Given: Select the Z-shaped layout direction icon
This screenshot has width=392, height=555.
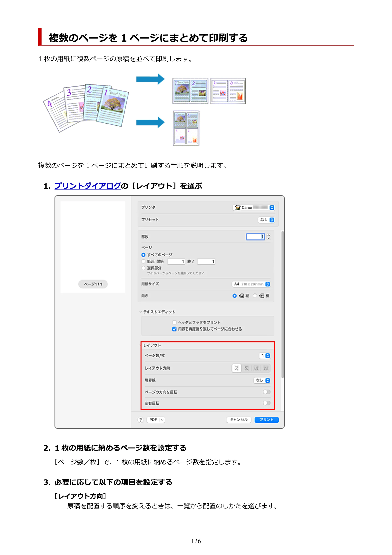Looking at the screenshot, I should pyautogui.click(x=236, y=368).
